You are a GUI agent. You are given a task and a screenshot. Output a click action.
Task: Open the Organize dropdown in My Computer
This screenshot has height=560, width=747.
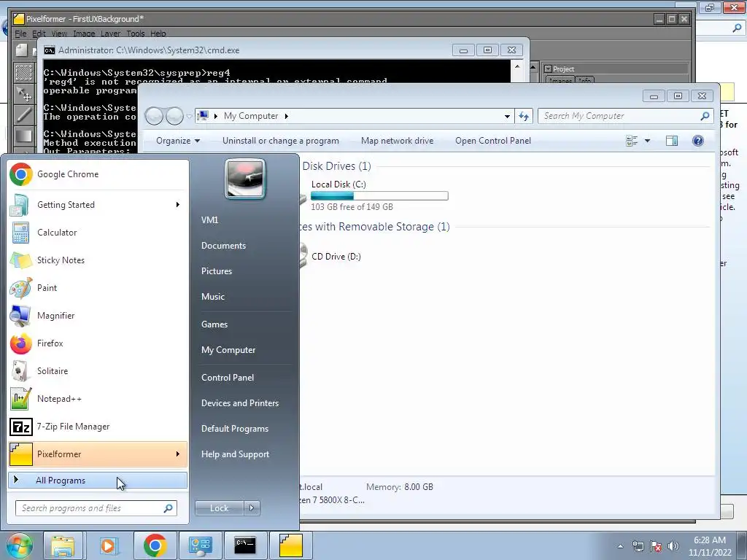tap(178, 141)
